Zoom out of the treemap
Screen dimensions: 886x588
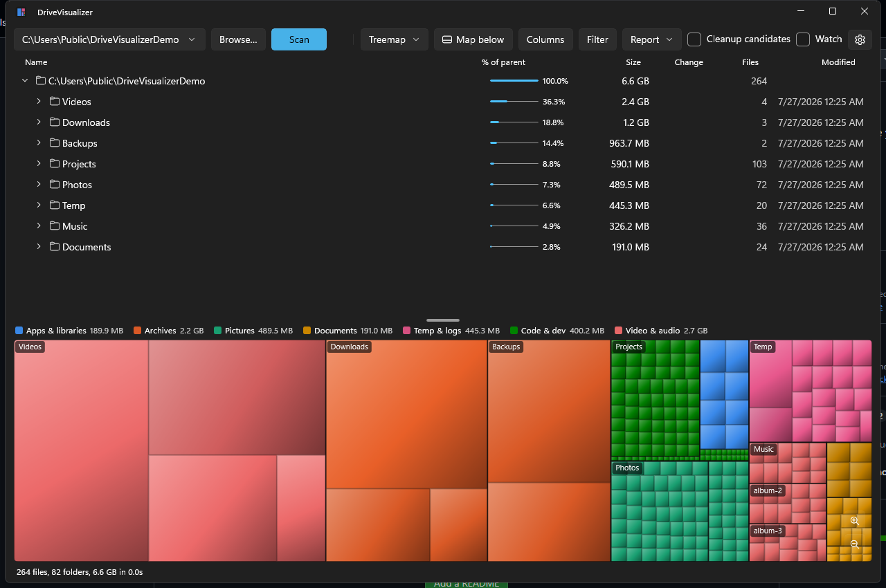pos(855,544)
